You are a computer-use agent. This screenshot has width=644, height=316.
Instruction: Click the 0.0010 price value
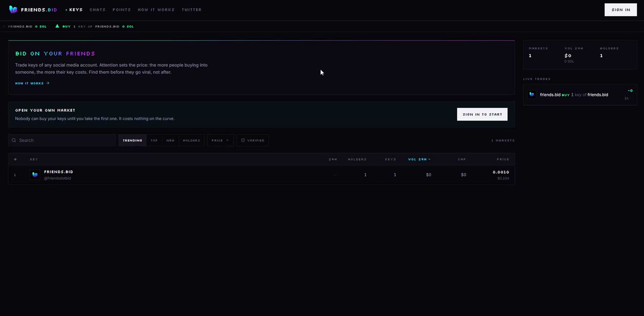pos(501,172)
